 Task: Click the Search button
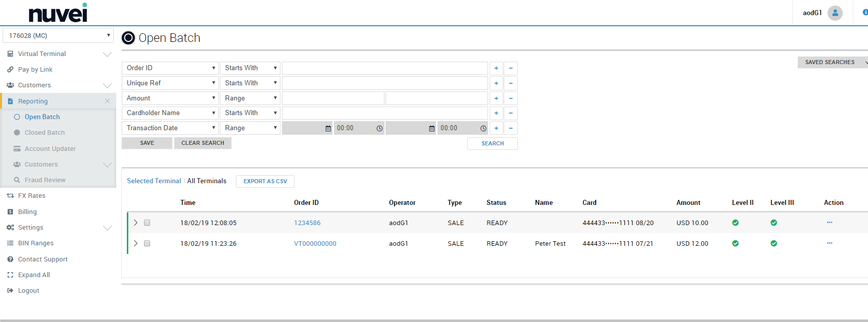tap(492, 143)
